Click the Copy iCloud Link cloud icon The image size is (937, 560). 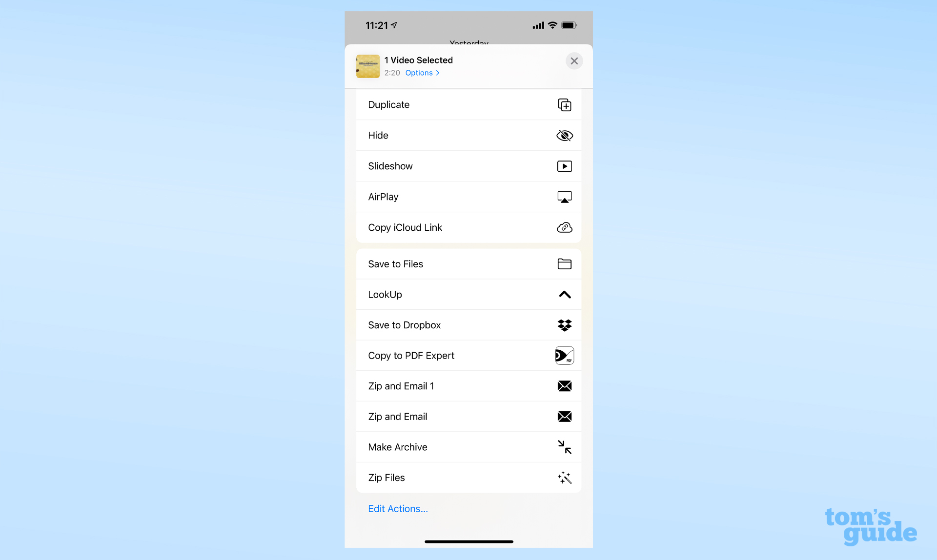coord(564,227)
